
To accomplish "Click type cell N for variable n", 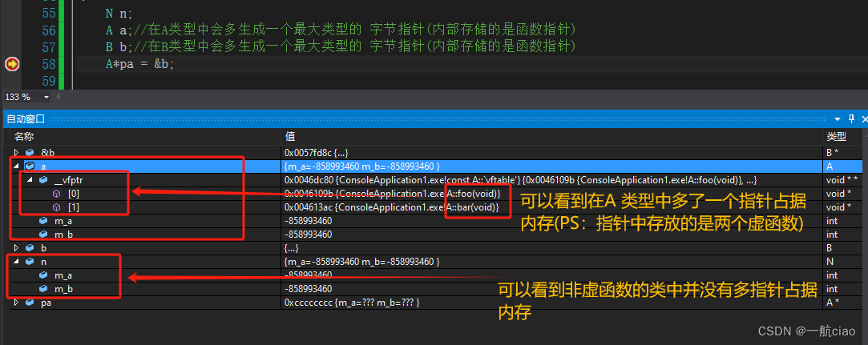I will pyautogui.click(x=830, y=261).
